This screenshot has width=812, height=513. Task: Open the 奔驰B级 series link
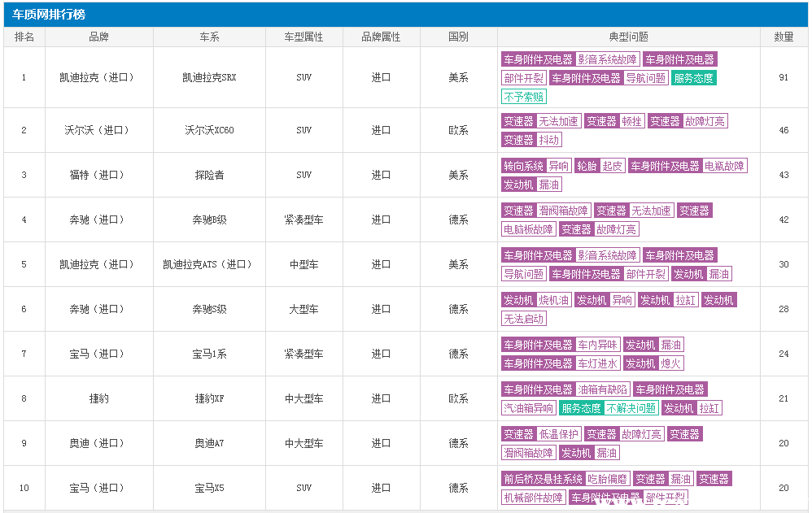pos(209,220)
